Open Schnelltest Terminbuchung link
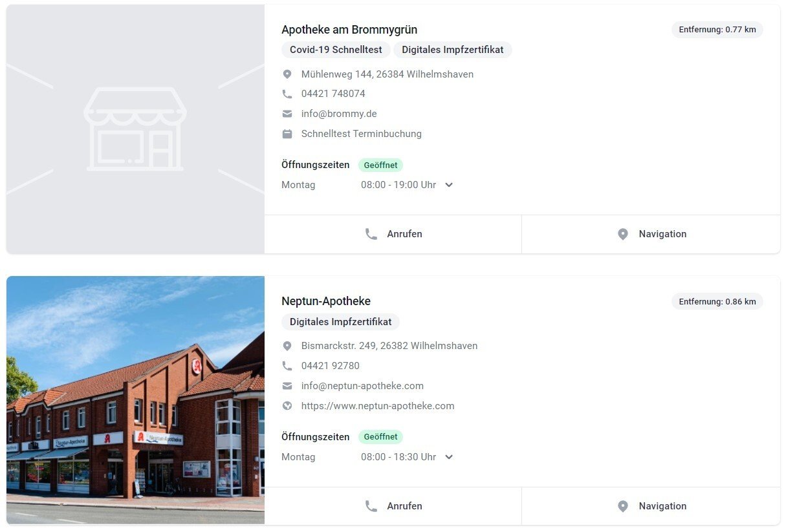The width and height of the screenshot is (786, 532). coord(362,134)
